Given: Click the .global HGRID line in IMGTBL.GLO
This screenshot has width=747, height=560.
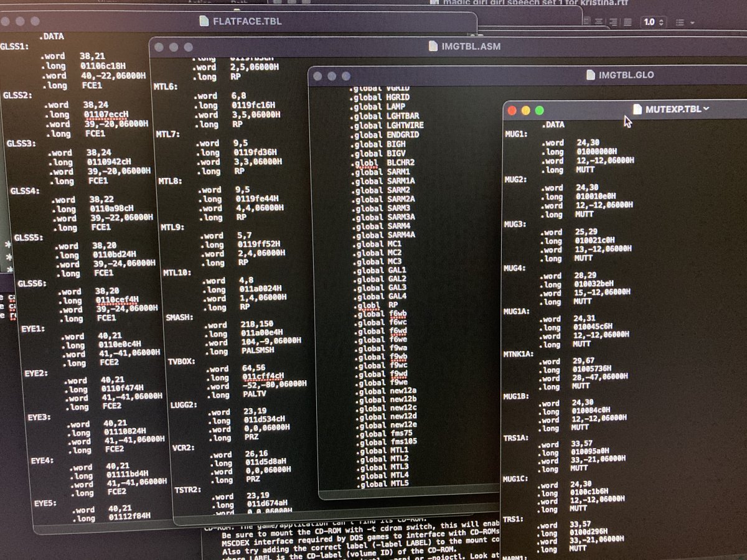Looking at the screenshot, I should coord(379,98).
